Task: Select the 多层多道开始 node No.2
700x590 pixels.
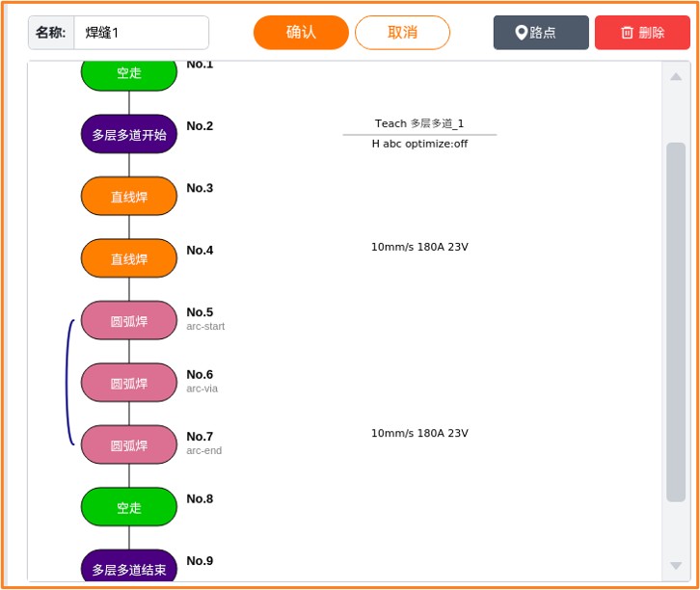Action: point(129,135)
